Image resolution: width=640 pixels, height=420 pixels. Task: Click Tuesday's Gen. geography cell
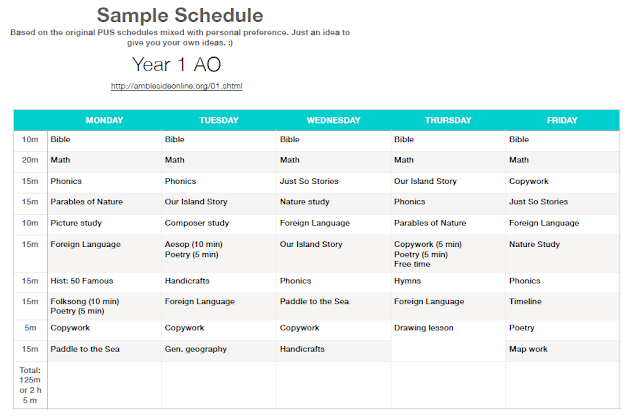pos(219,349)
